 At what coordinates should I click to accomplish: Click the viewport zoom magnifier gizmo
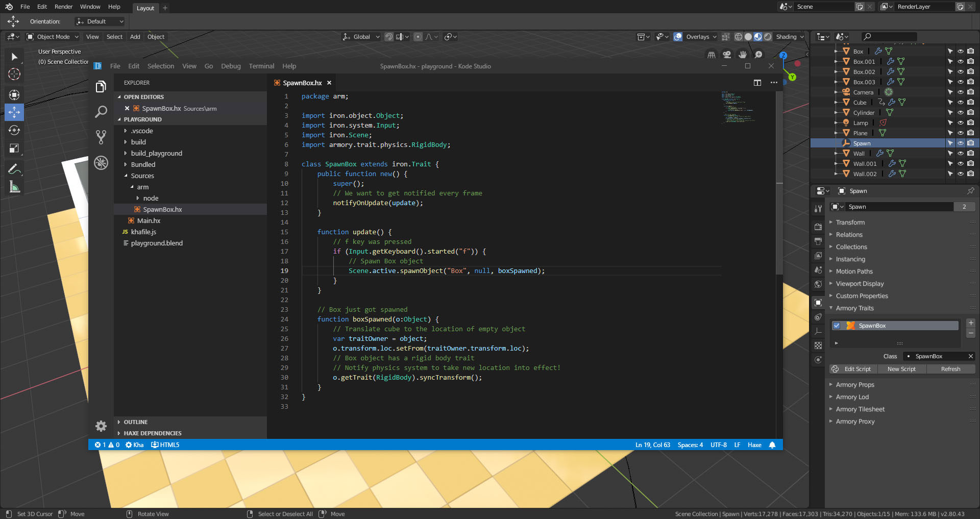(x=758, y=55)
